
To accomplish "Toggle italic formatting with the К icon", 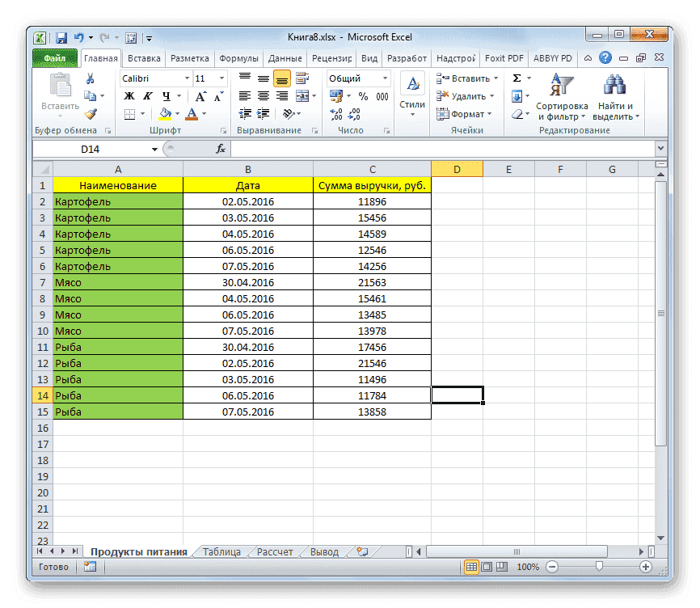I will tap(146, 95).
